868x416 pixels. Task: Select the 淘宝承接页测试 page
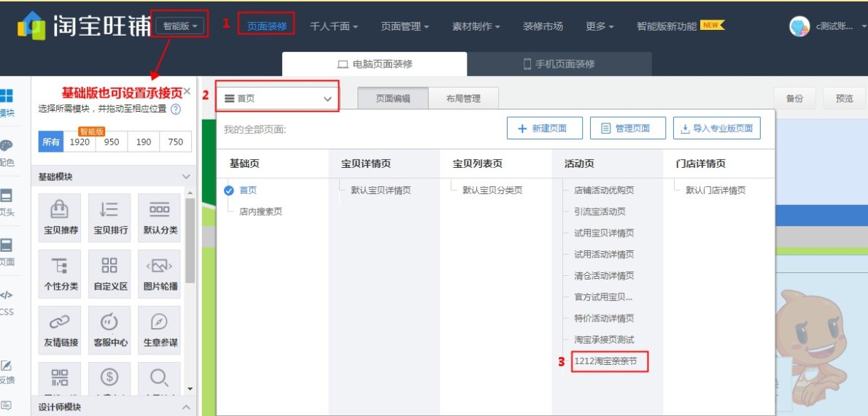click(x=604, y=339)
